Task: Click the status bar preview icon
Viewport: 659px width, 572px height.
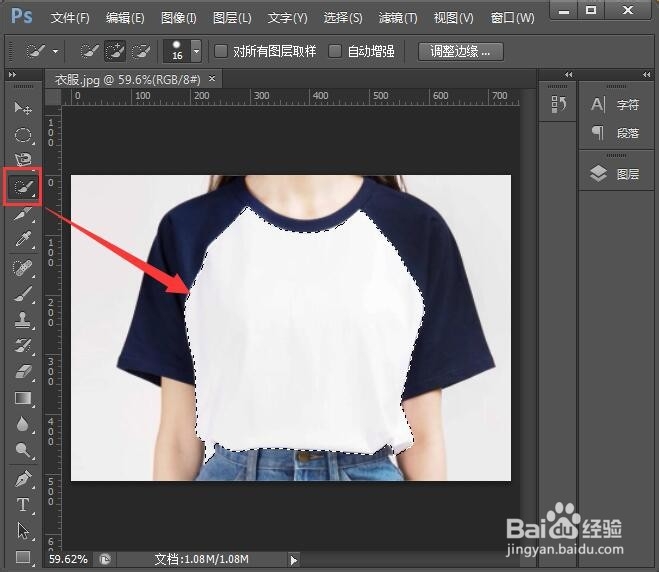Action: (105, 559)
